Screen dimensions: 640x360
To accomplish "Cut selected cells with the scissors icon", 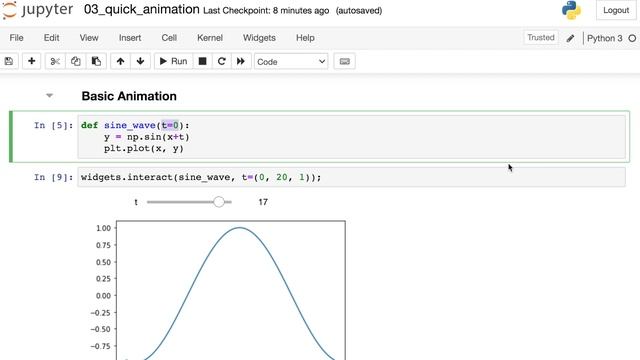I will pos(55,61).
